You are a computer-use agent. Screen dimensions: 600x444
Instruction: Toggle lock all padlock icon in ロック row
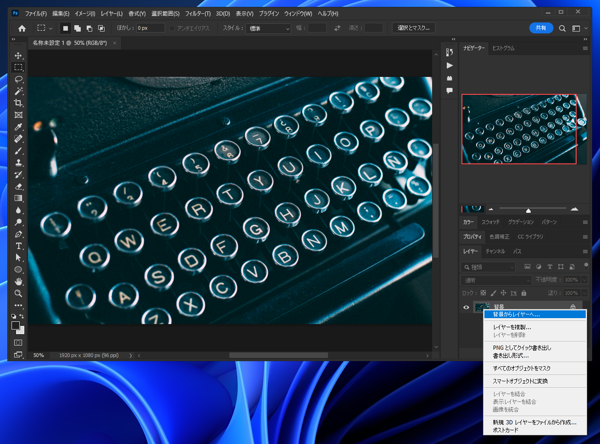coord(524,293)
